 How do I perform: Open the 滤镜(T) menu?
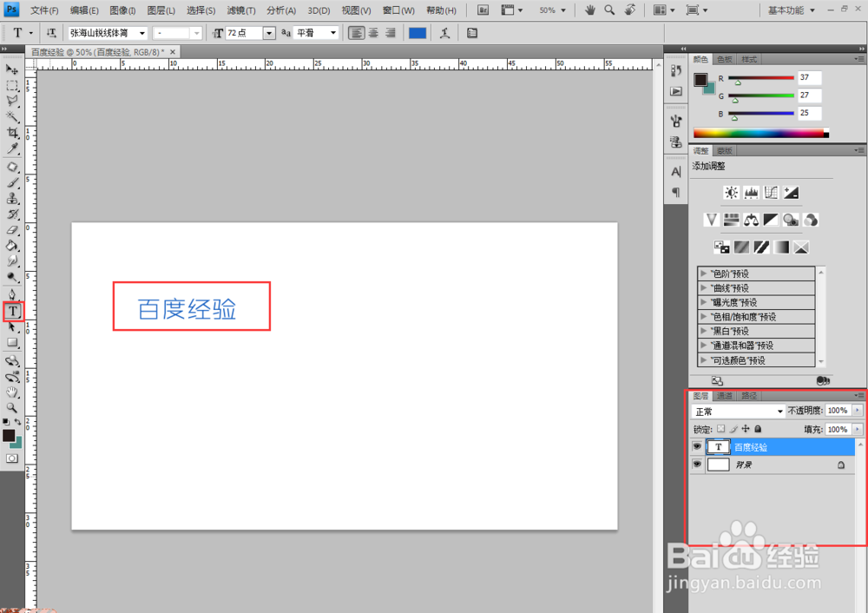[x=240, y=10]
